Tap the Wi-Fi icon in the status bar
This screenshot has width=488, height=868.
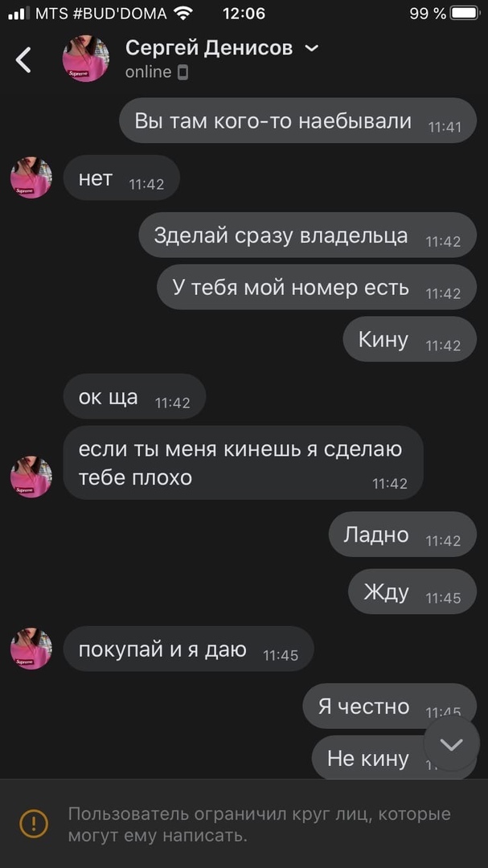[x=183, y=13]
